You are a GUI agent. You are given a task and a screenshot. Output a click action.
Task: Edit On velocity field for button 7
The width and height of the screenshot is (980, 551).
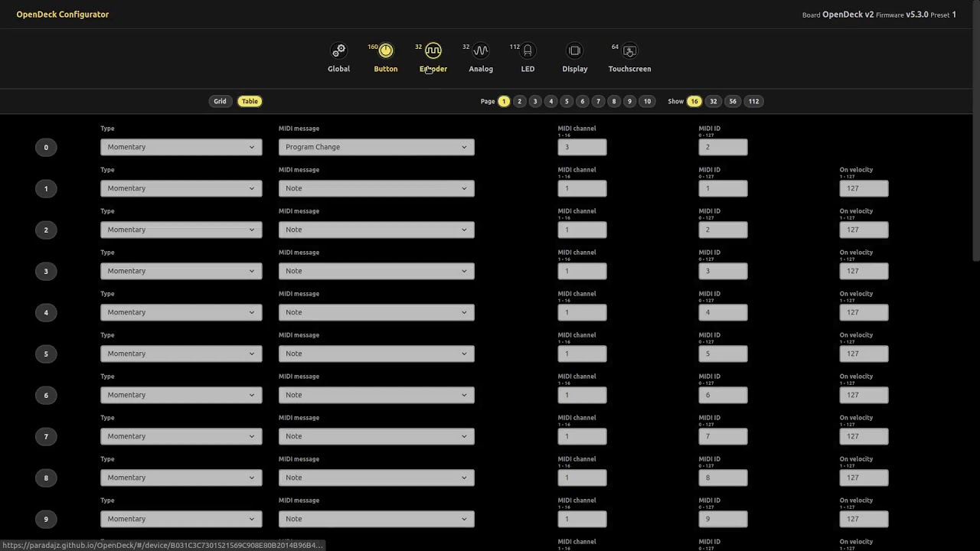[x=864, y=436]
